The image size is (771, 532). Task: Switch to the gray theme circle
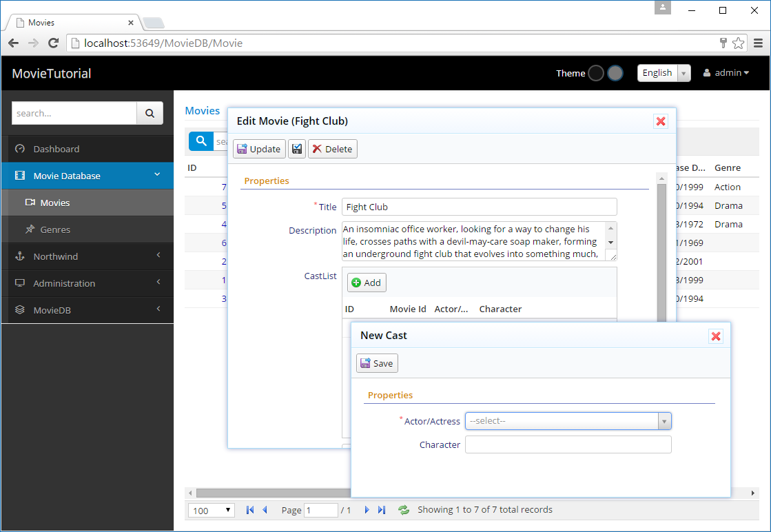pos(615,73)
